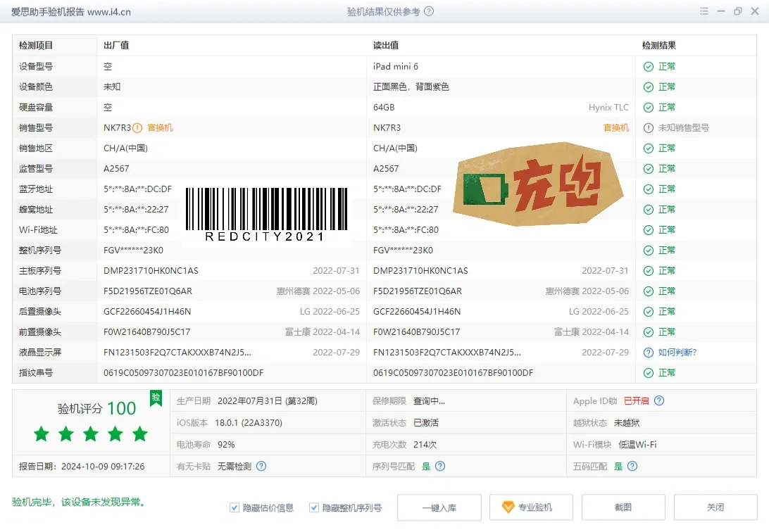This screenshot has height=532, width=769.
Task: Open the 如何判断? link on the 液晶显示屏 row
Action: click(677, 352)
